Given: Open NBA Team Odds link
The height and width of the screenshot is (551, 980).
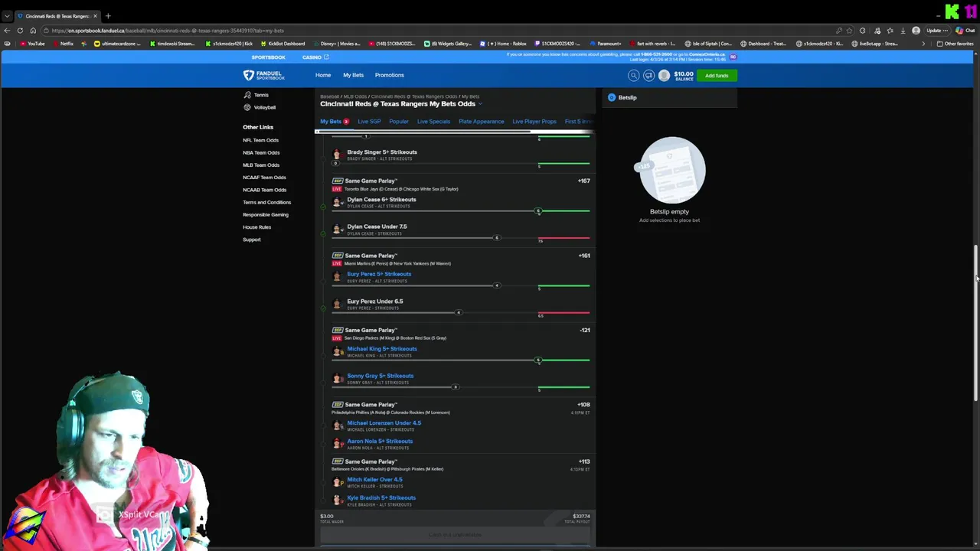Looking at the screenshot, I should [x=261, y=152].
